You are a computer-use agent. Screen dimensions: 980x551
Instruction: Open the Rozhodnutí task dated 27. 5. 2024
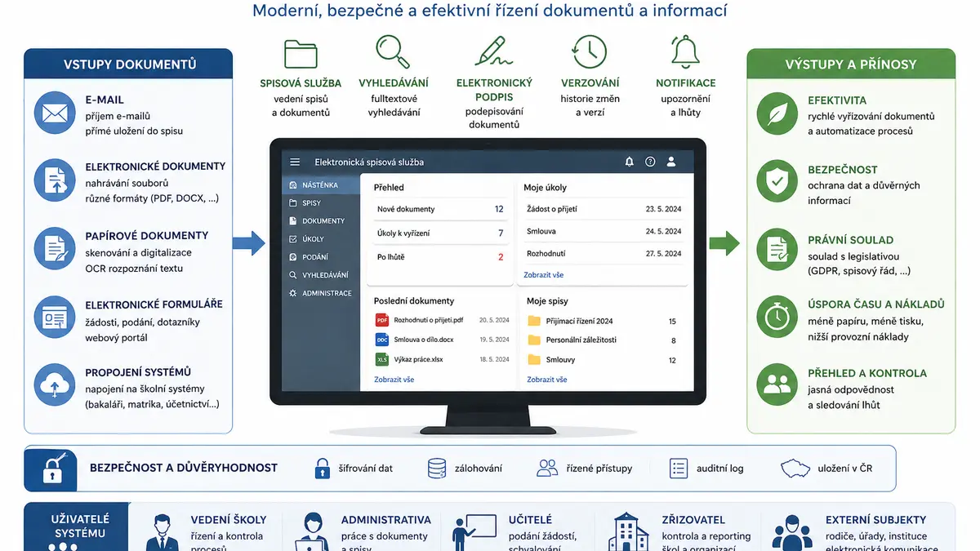tap(604, 254)
